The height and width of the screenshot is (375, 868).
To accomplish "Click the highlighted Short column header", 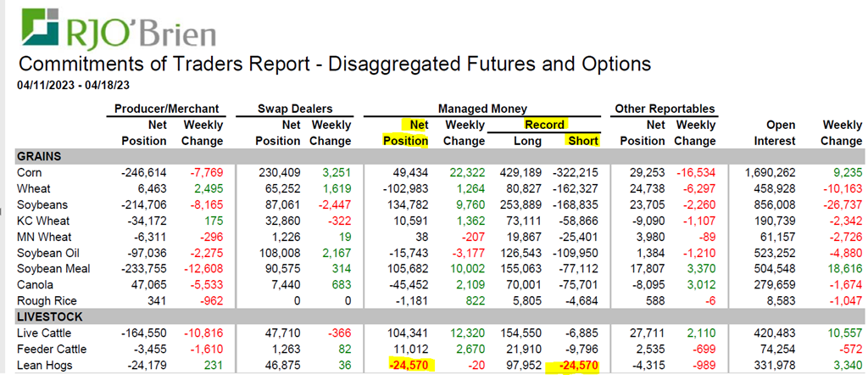I will 581,140.
